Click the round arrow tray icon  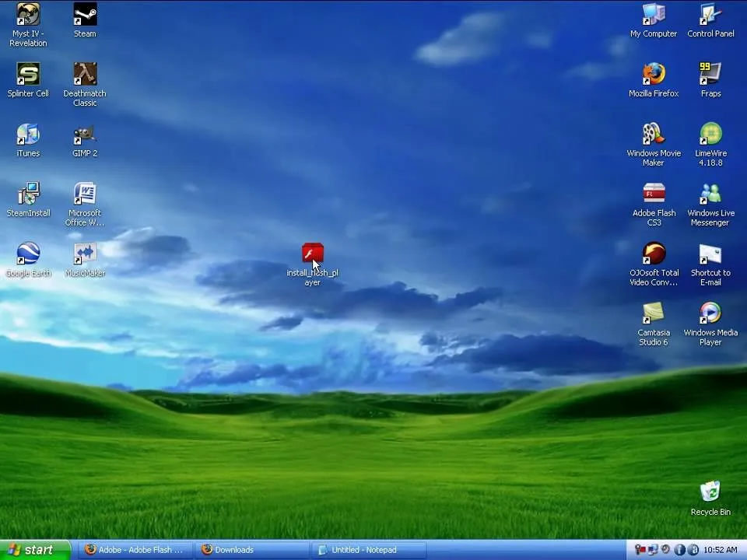click(666, 550)
